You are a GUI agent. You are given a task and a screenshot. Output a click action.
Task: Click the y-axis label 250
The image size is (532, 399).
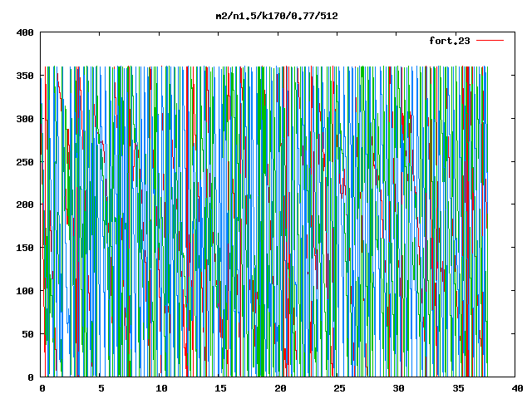[25, 162]
